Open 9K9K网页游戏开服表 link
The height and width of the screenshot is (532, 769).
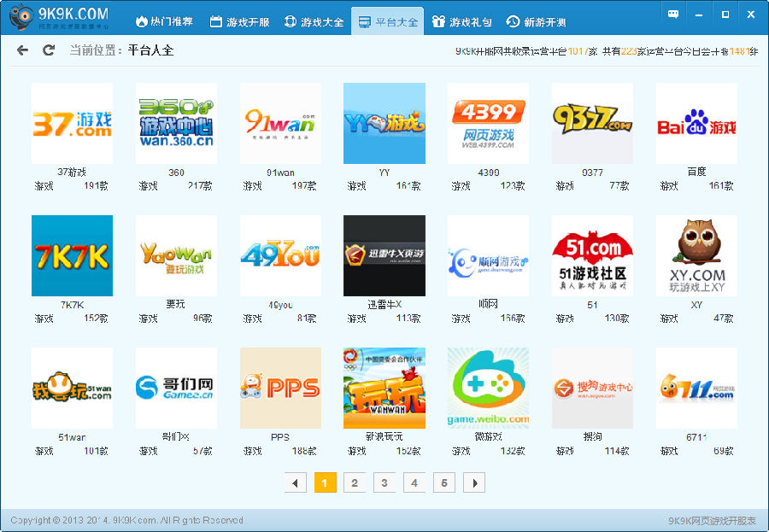pyautogui.click(x=712, y=521)
